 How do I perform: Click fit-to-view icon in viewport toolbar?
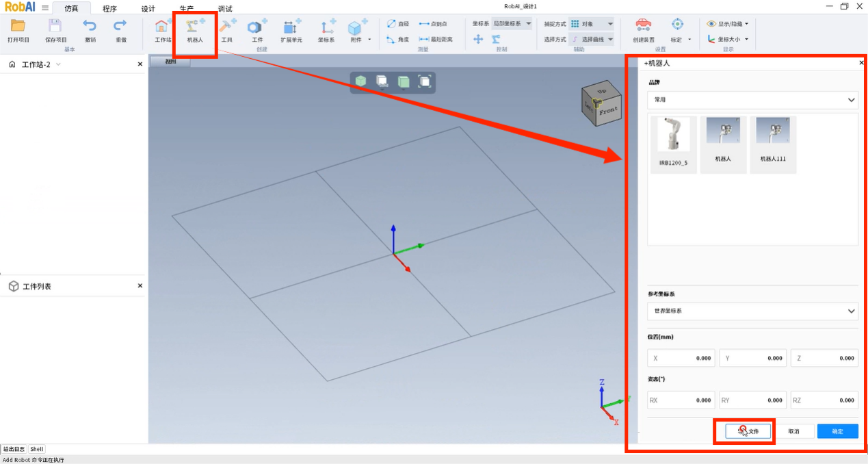pos(425,81)
